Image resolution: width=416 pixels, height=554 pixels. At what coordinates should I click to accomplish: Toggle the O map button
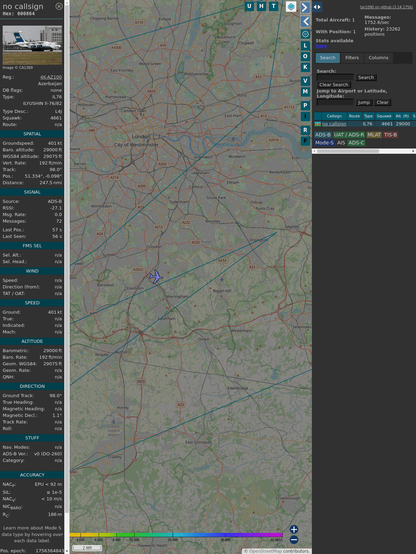(x=305, y=57)
